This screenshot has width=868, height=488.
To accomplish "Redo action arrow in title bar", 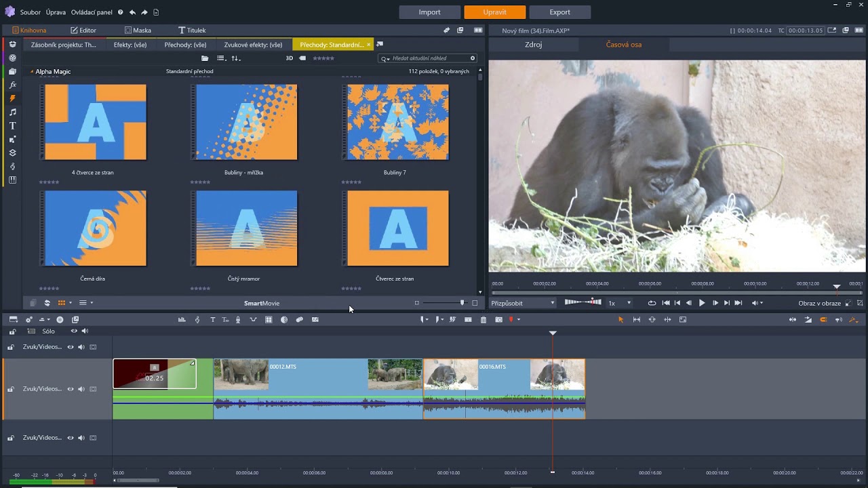I will pos(144,12).
